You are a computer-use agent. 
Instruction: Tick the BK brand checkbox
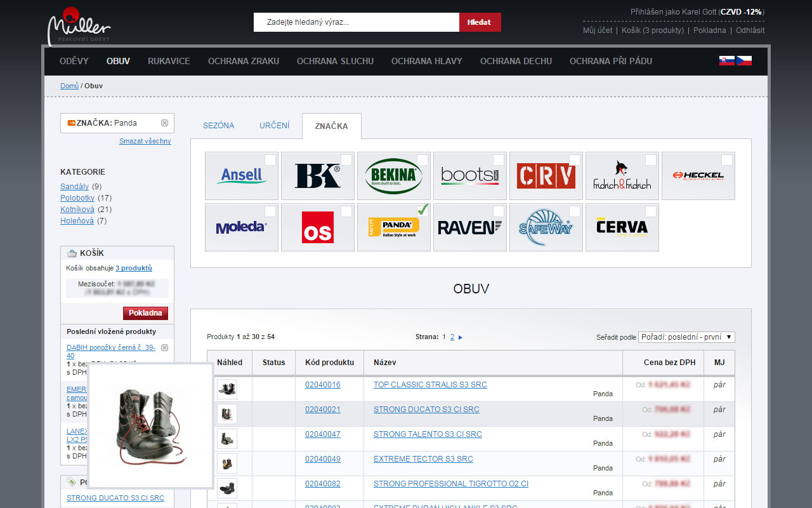pyautogui.click(x=346, y=160)
